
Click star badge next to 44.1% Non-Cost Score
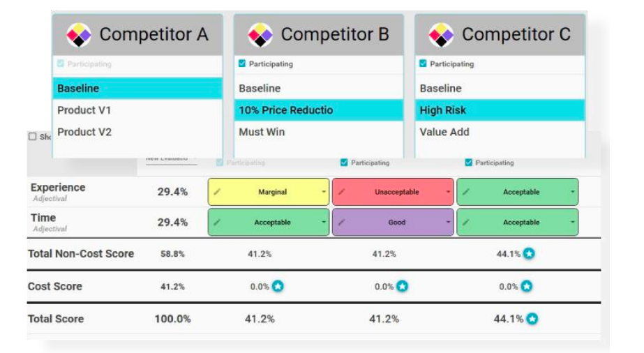point(529,254)
